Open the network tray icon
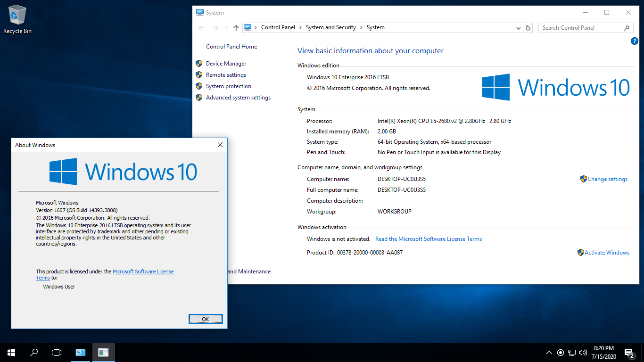This screenshot has width=644, height=362. tap(572, 353)
